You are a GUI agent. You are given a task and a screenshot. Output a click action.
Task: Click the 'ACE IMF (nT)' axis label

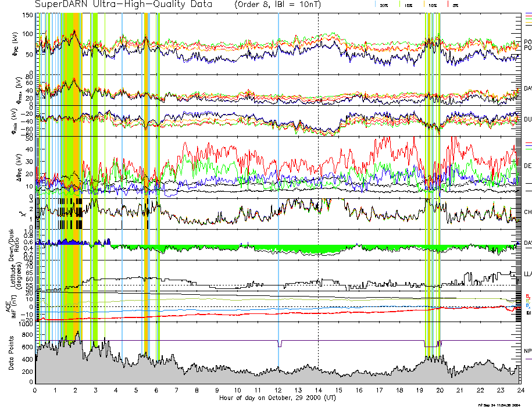pos(11,306)
